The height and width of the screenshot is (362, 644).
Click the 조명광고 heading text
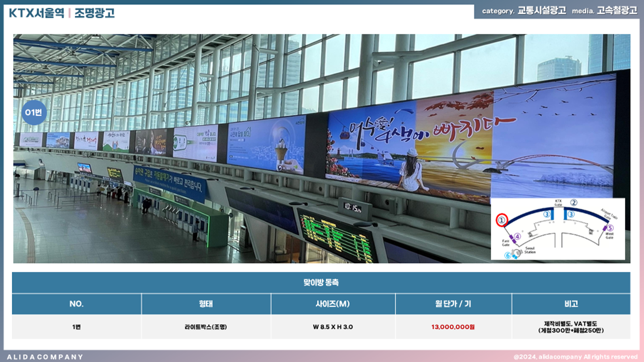(95, 13)
